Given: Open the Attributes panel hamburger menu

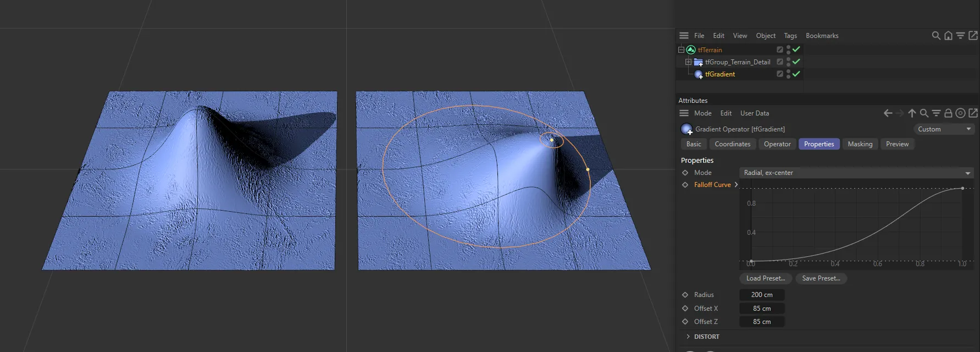Looking at the screenshot, I should 684,113.
